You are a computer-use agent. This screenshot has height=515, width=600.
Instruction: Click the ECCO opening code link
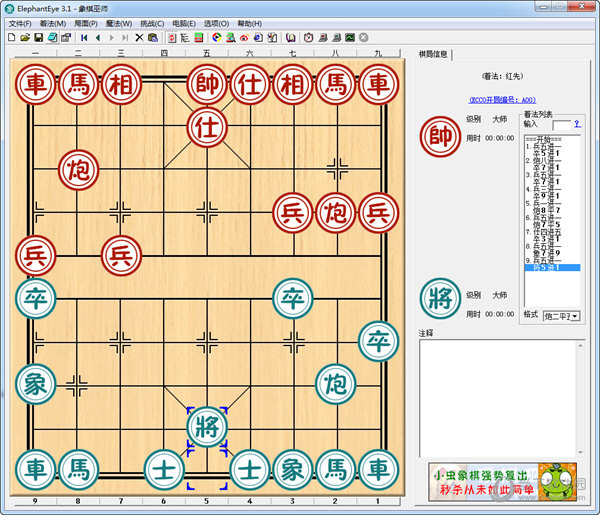502,100
